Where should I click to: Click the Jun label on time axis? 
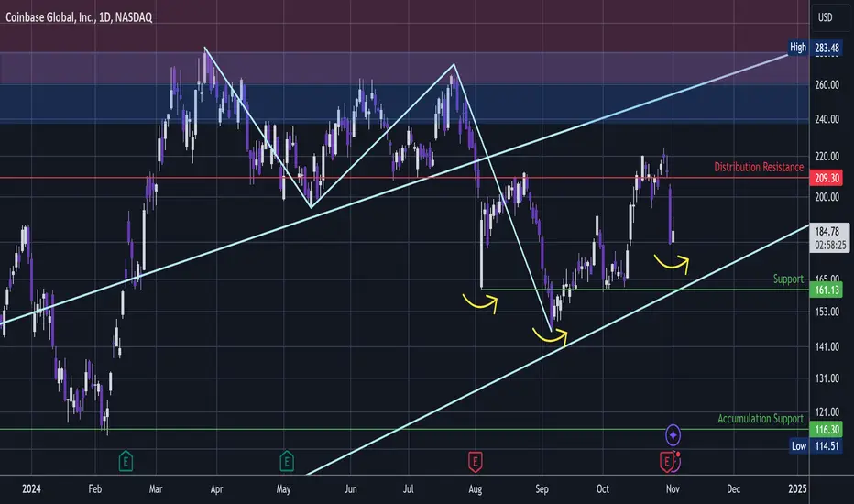click(350, 488)
